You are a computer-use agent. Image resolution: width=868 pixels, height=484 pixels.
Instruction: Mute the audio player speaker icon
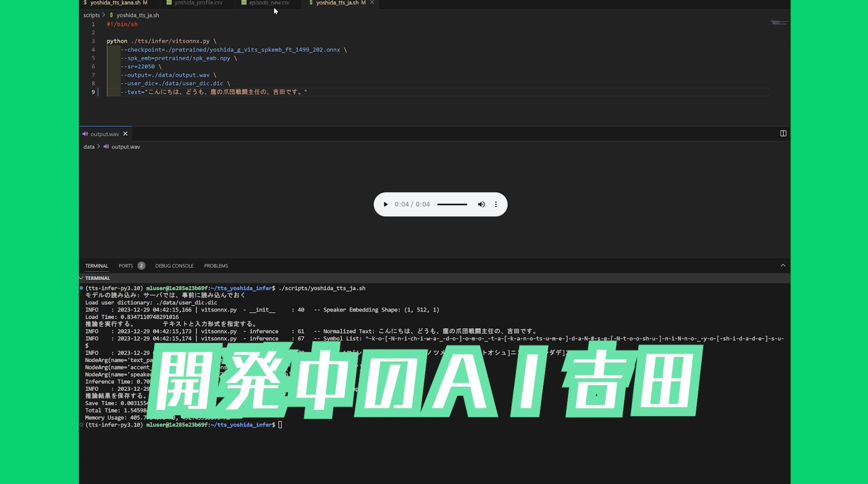coord(481,204)
